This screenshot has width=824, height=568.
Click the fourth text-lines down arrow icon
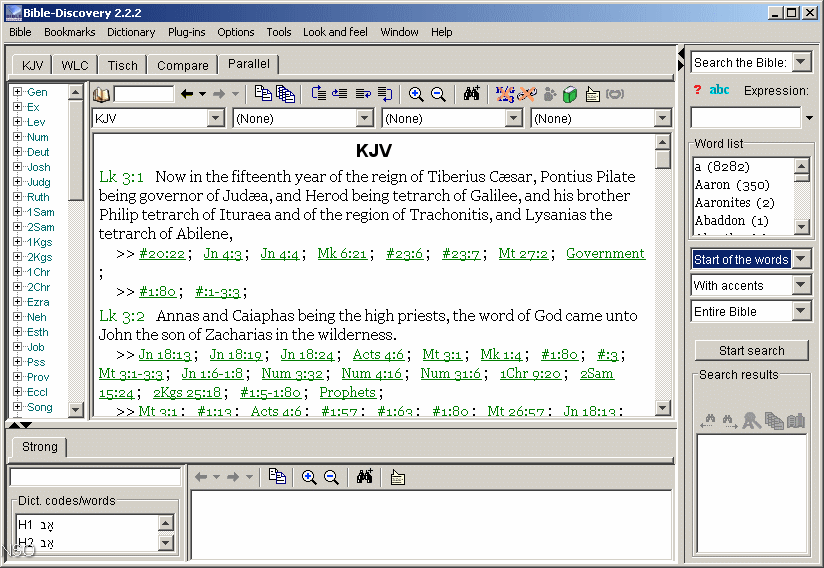coord(385,94)
